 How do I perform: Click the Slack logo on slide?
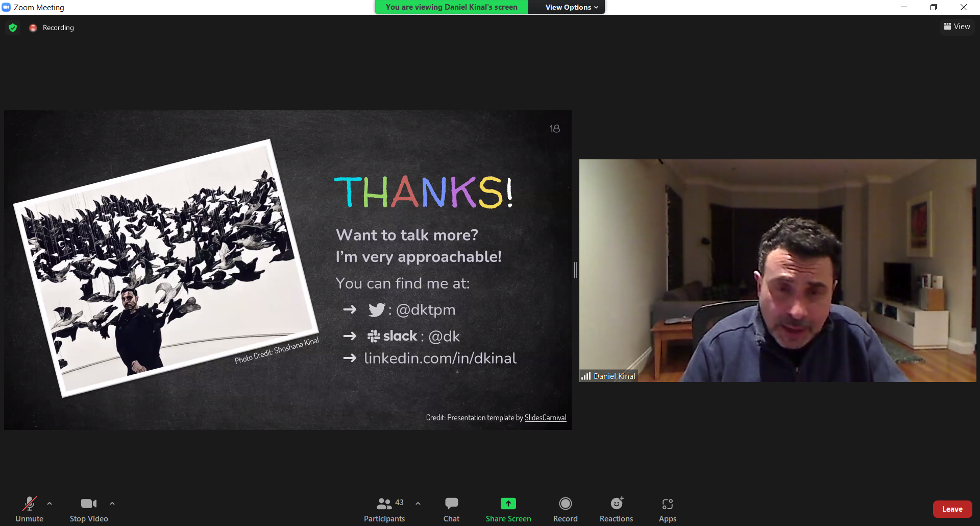(392, 336)
